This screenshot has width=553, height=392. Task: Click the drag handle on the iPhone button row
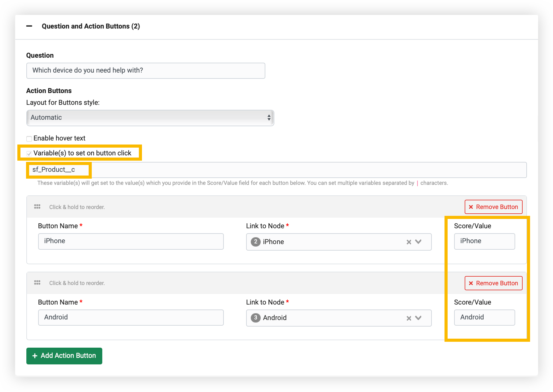pyautogui.click(x=37, y=206)
